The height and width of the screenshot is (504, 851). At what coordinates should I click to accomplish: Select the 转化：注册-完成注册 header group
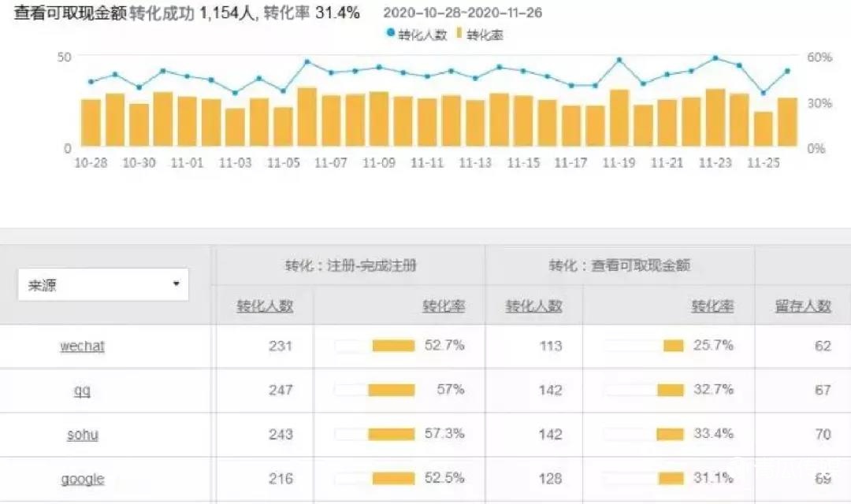coord(350,265)
